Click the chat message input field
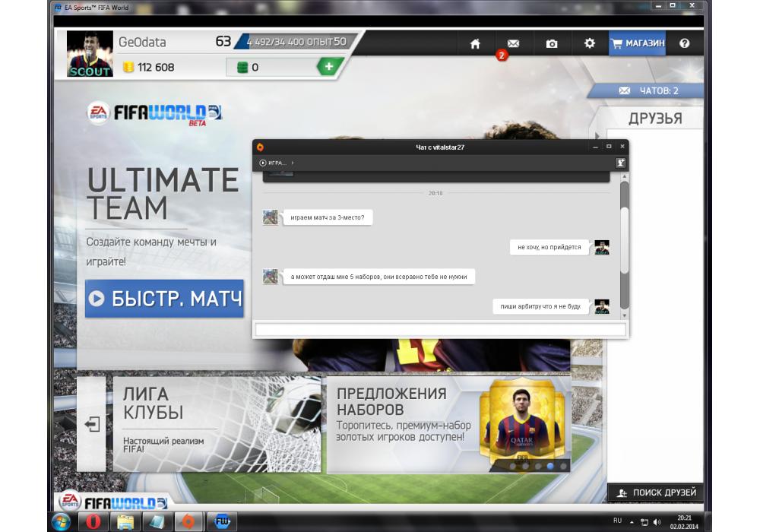 [440, 330]
